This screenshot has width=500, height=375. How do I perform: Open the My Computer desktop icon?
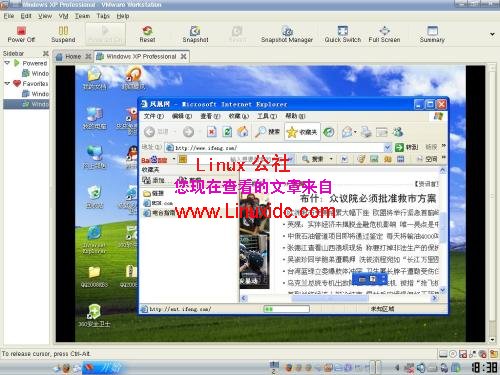point(95,118)
